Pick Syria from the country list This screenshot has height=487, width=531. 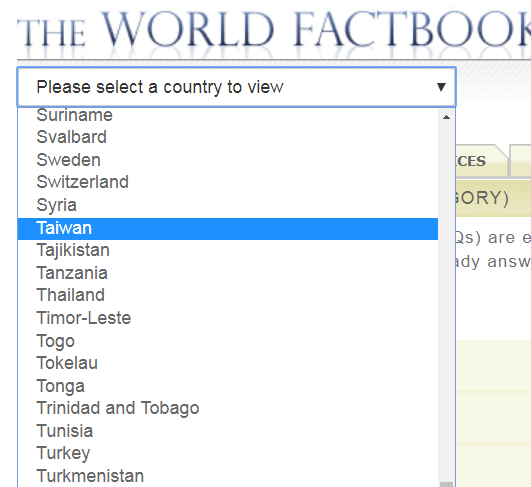click(x=228, y=205)
